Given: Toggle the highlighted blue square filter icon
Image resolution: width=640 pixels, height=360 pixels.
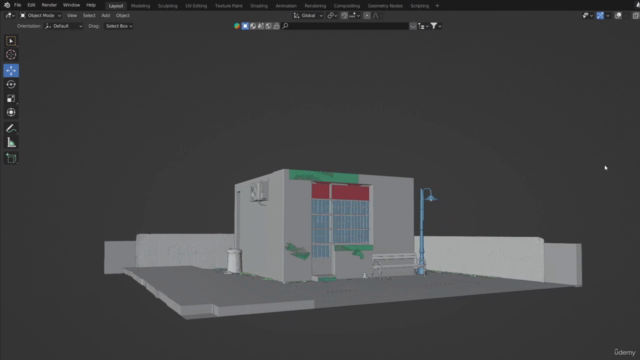Looking at the screenshot, I should pos(245,26).
